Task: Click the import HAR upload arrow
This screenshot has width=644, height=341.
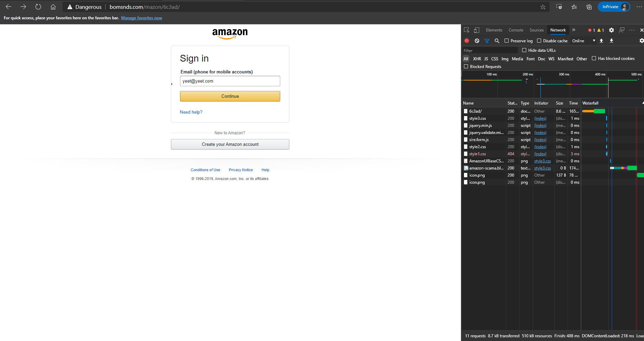Action: [x=601, y=41]
